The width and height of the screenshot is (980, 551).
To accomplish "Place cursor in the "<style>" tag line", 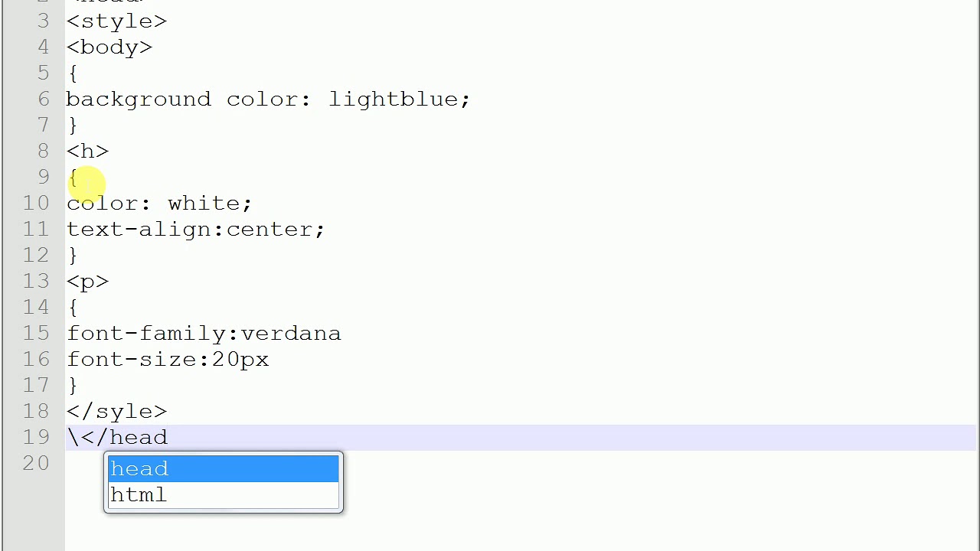I will 116,21.
